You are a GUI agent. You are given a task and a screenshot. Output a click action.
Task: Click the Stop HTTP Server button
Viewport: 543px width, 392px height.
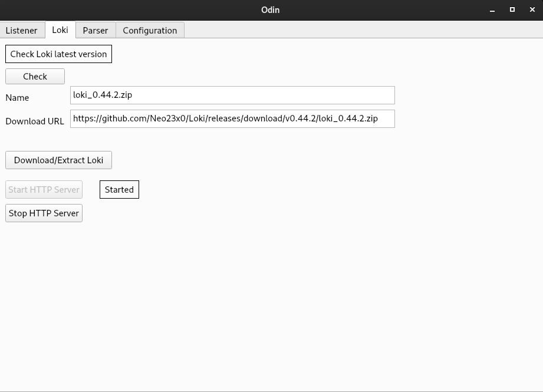click(x=44, y=213)
